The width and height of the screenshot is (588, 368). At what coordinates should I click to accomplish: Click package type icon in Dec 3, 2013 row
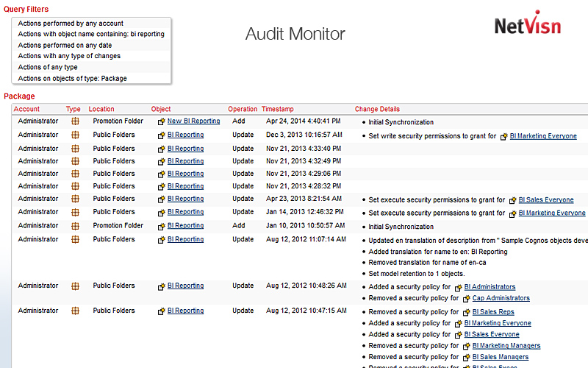pyautogui.click(x=75, y=135)
